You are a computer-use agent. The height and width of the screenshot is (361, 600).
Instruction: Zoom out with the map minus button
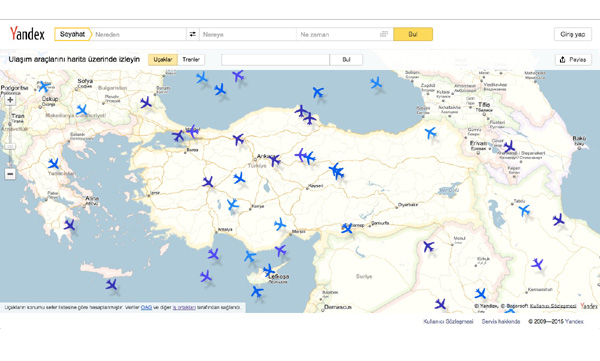pos(10,174)
